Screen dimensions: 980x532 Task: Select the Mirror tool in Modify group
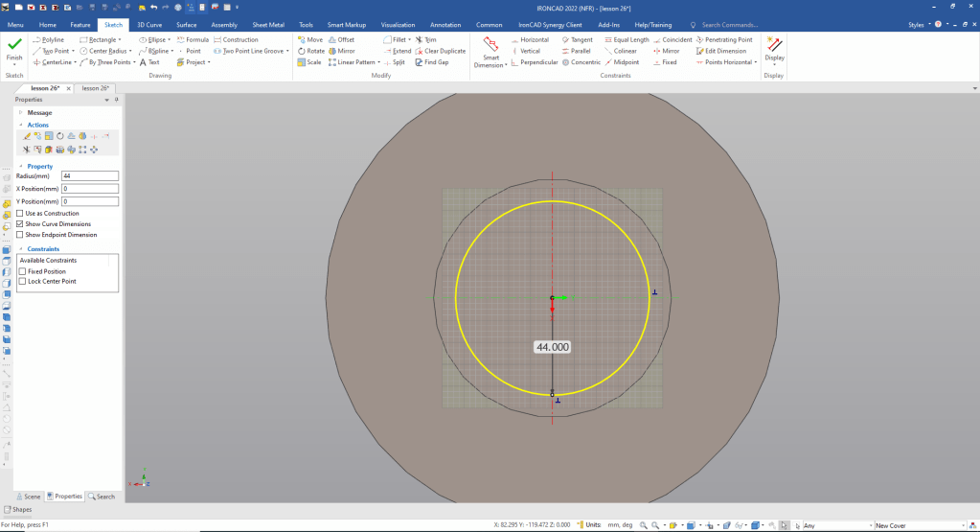coord(345,51)
